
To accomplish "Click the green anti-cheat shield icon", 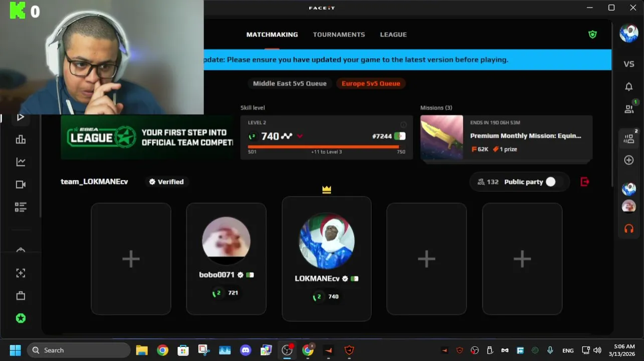I will click(592, 35).
